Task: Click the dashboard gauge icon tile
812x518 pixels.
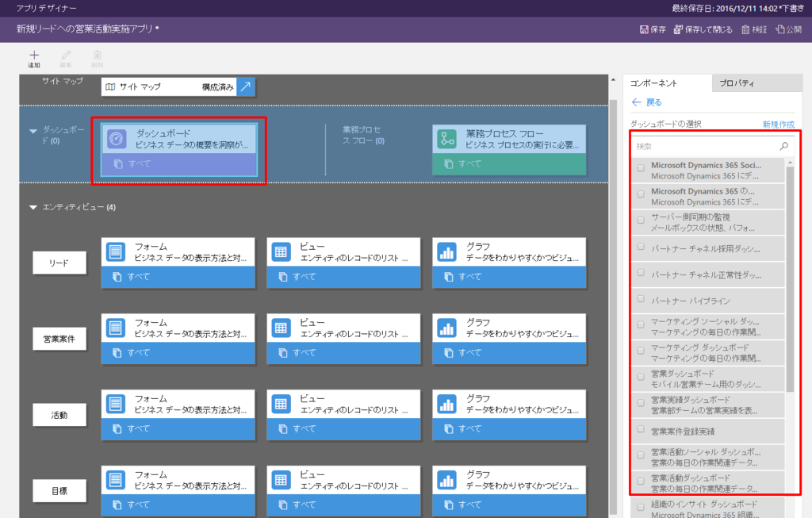Action: [x=117, y=139]
